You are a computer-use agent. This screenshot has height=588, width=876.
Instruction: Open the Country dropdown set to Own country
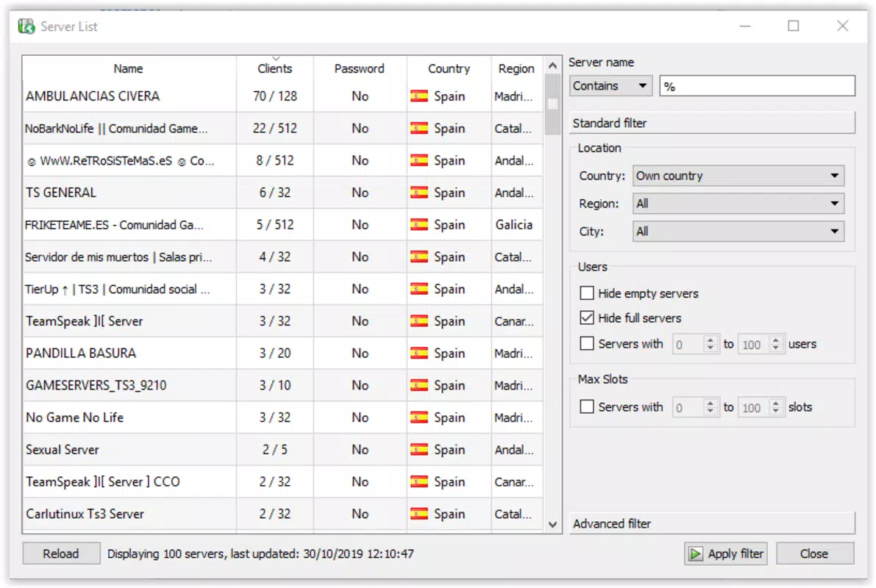click(x=738, y=176)
